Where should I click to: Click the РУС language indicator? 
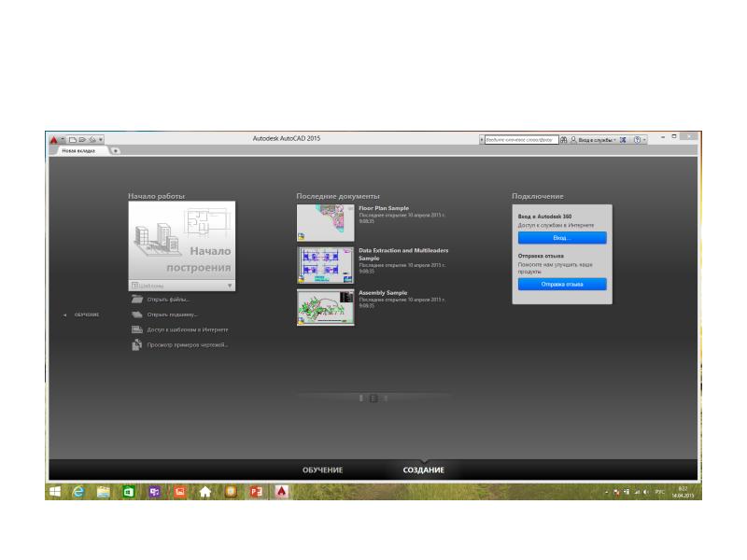659,492
